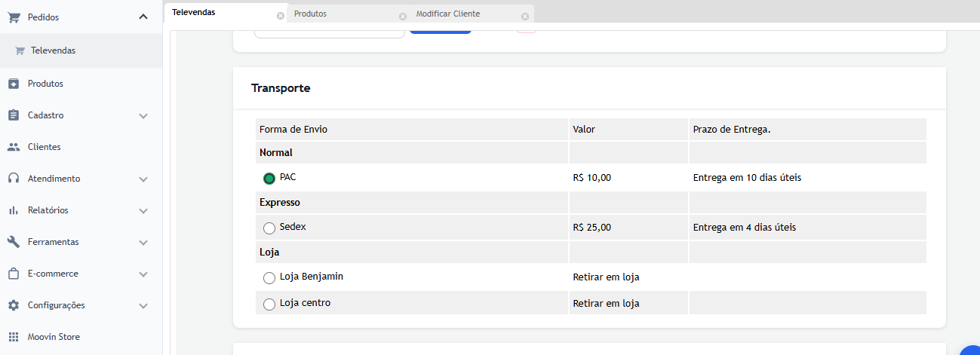Click the E-commerce menu label
This screenshot has width=980, height=355.
(53, 274)
